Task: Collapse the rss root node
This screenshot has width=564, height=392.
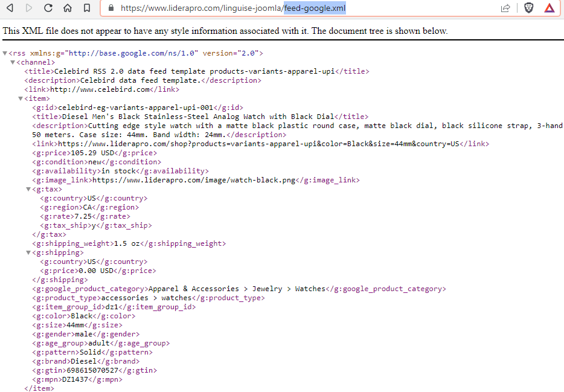Action: (x=5, y=53)
